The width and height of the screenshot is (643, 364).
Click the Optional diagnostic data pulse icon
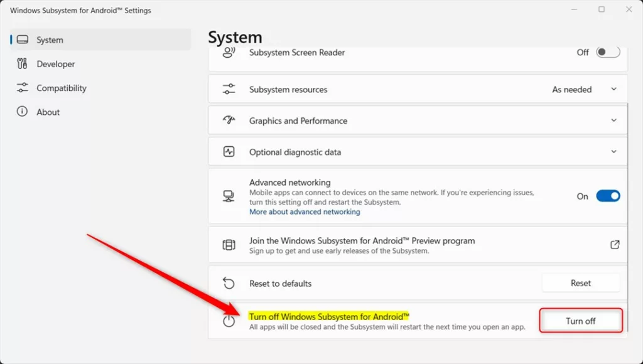click(x=229, y=152)
